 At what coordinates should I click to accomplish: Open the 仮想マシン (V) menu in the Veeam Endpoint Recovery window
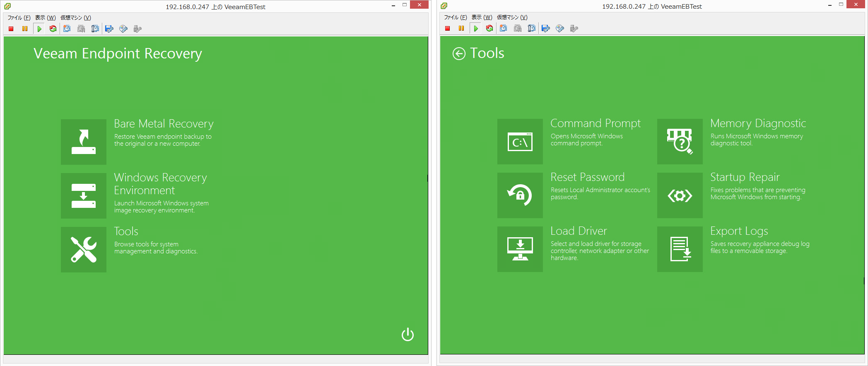76,18
